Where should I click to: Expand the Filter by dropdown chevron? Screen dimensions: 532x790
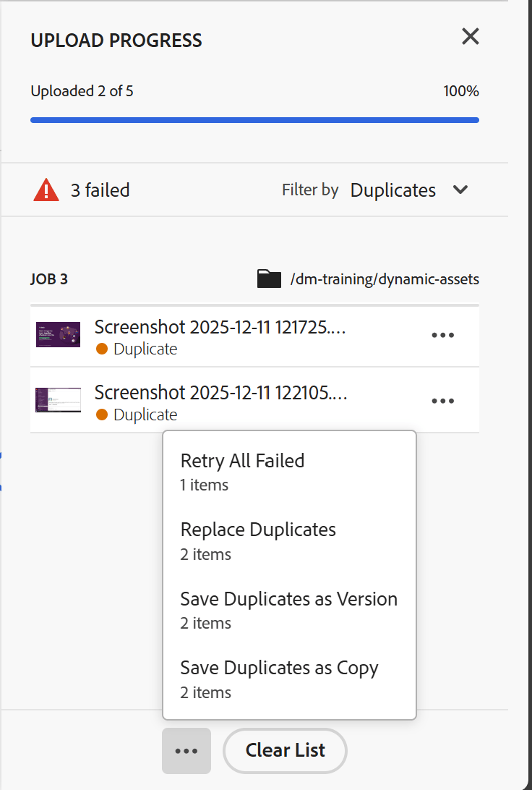pyautogui.click(x=460, y=190)
